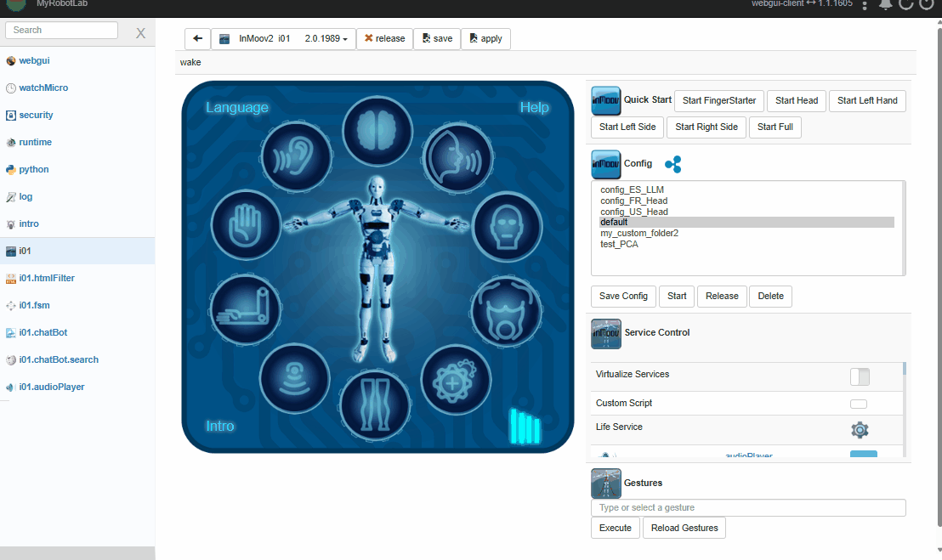The height and width of the screenshot is (560, 942).
Task: Select the ear listening icon
Action: pos(297,157)
